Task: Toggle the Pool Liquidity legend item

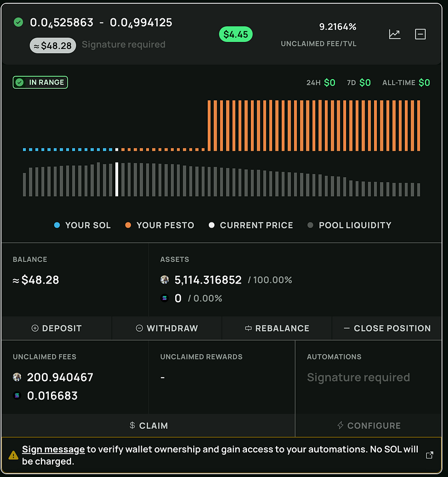Action: pos(349,225)
